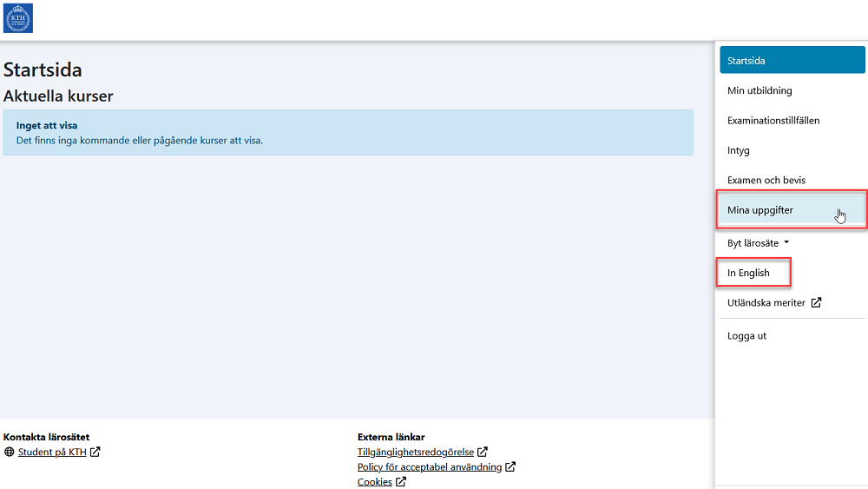Click the Inget att visa info box
The image size is (868, 489).
(x=347, y=132)
